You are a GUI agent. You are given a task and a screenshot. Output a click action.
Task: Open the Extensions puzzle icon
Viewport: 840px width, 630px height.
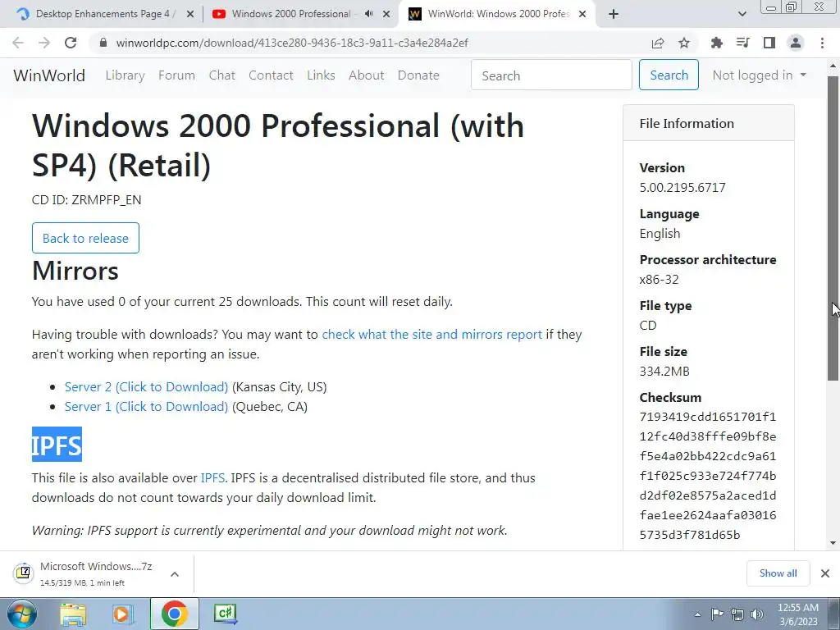tap(716, 43)
